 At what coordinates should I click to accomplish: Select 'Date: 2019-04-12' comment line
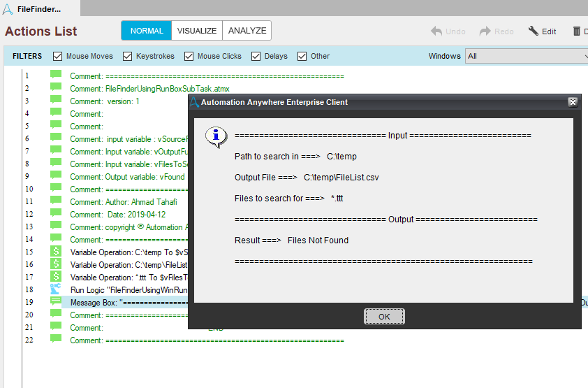(x=118, y=215)
